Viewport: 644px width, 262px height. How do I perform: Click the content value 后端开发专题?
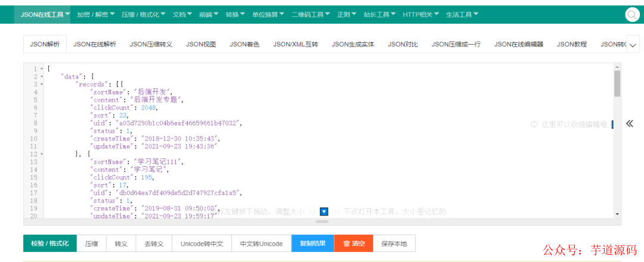[x=156, y=99]
